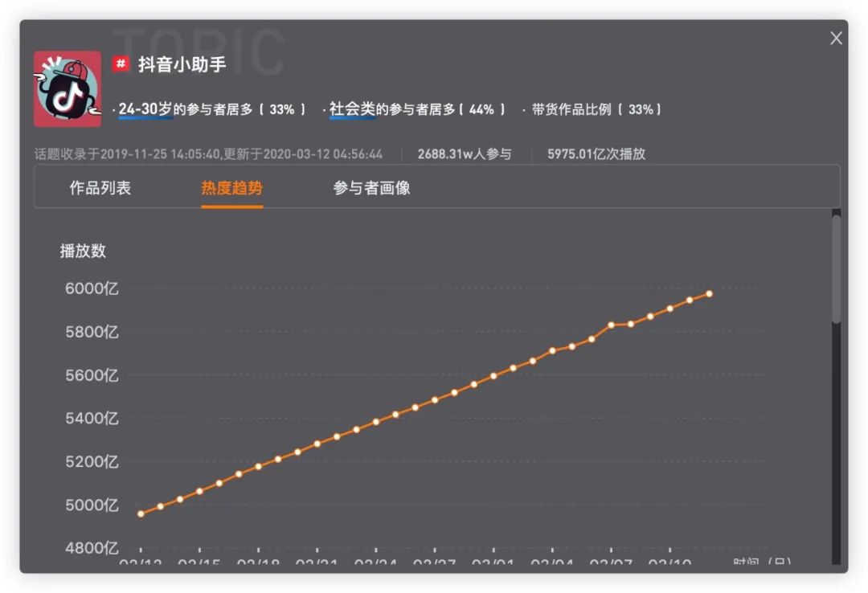
Task: Click the 5975.01亿次播放 count
Action: [596, 154]
